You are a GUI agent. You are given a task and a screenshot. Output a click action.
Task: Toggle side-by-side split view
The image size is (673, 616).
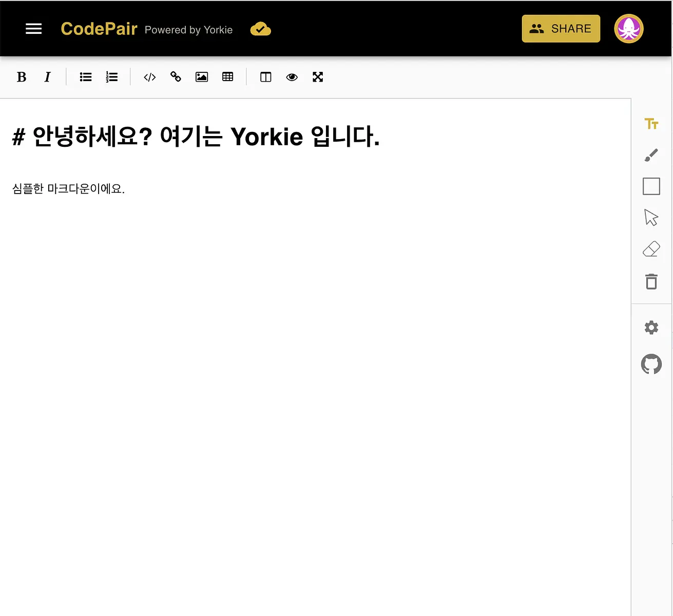(x=266, y=77)
